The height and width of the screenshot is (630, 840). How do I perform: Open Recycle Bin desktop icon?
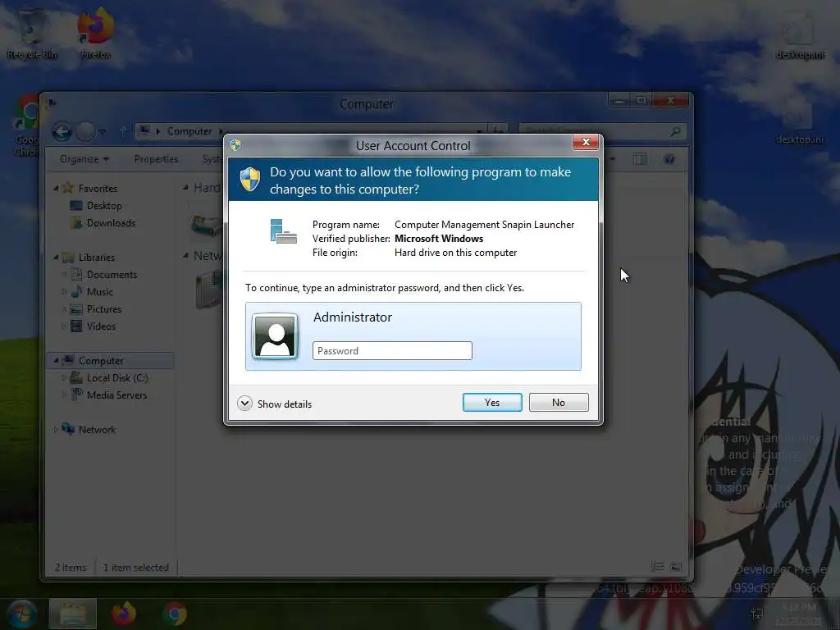tap(31, 32)
